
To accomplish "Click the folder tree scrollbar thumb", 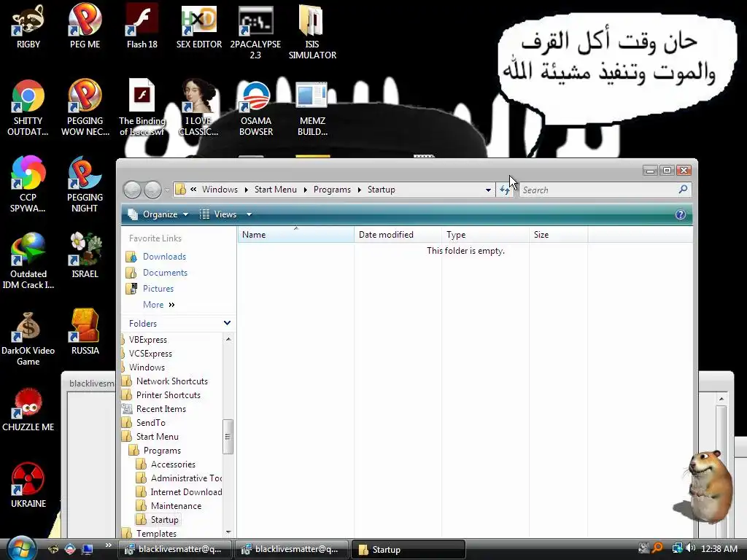I will [228, 437].
